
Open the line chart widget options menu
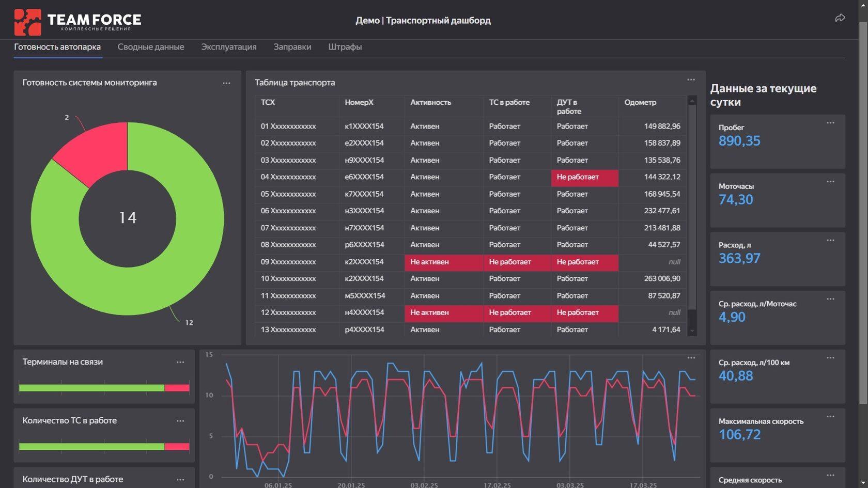pyautogui.click(x=691, y=358)
